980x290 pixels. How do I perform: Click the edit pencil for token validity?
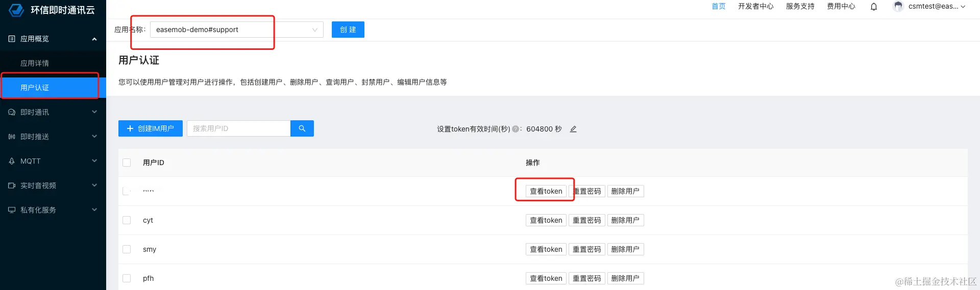573,129
